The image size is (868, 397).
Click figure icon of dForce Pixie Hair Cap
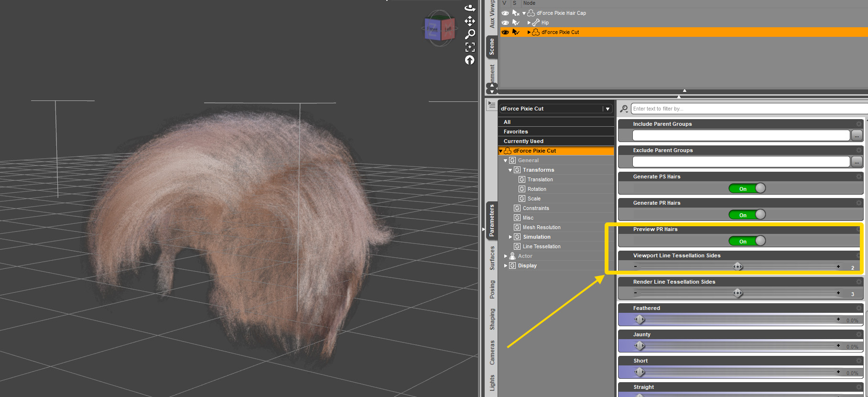tap(531, 13)
